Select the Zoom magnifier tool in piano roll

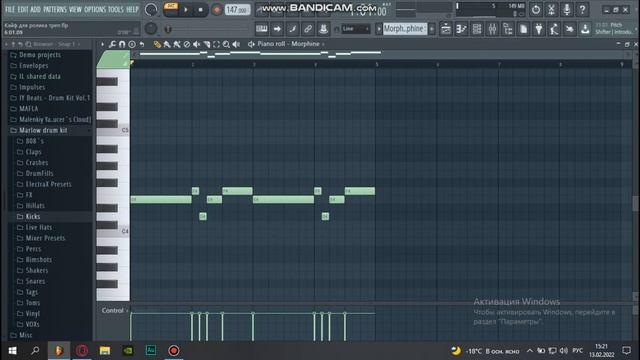coord(226,44)
